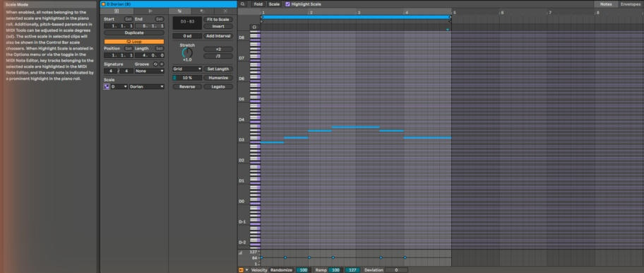Click the divide by 2 button
Screen dimensions: 644x273
(x=218, y=57)
